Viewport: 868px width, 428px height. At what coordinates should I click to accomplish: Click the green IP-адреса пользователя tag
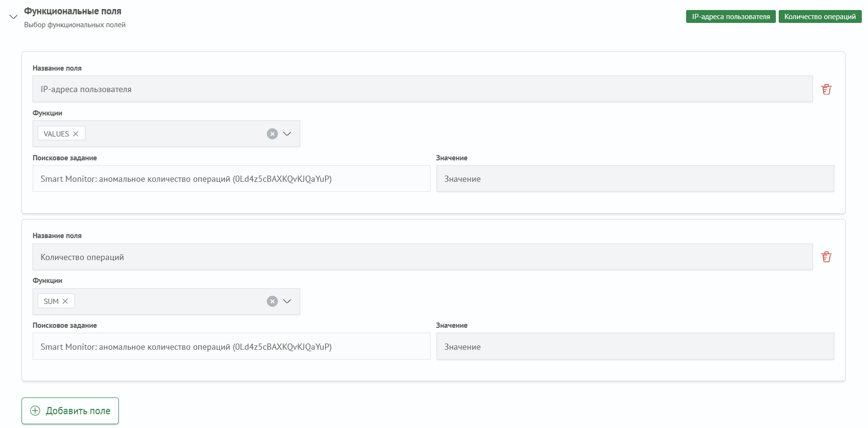[x=730, y=17]
